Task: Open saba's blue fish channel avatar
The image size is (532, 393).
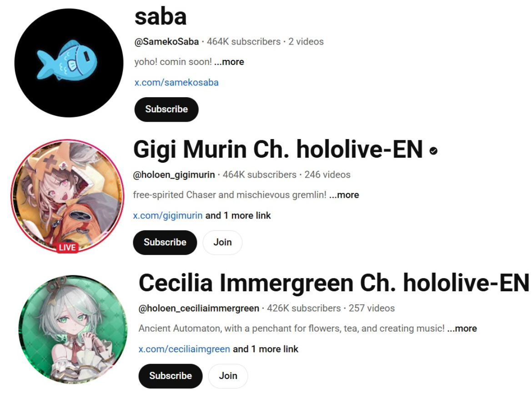Action: point(69,63)
